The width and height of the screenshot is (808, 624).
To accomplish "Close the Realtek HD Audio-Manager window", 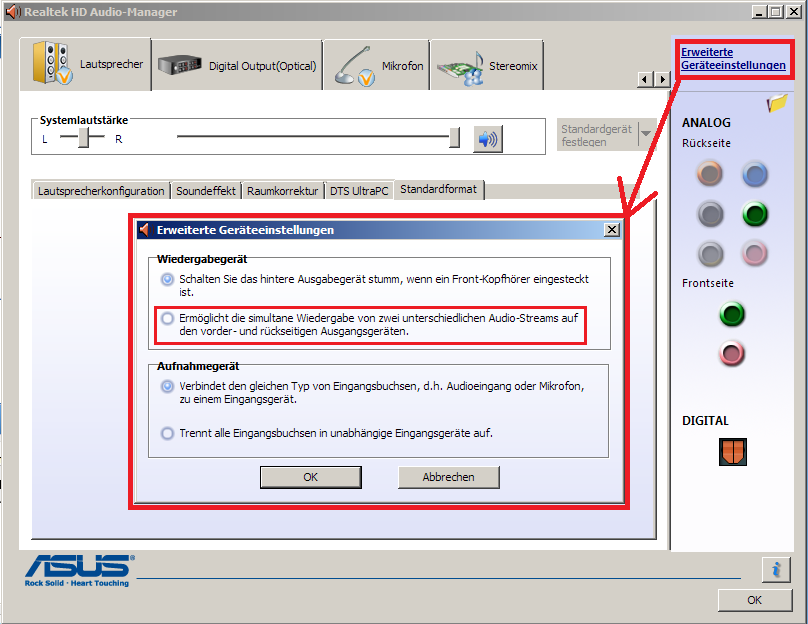I will click(x=794, y=12).
